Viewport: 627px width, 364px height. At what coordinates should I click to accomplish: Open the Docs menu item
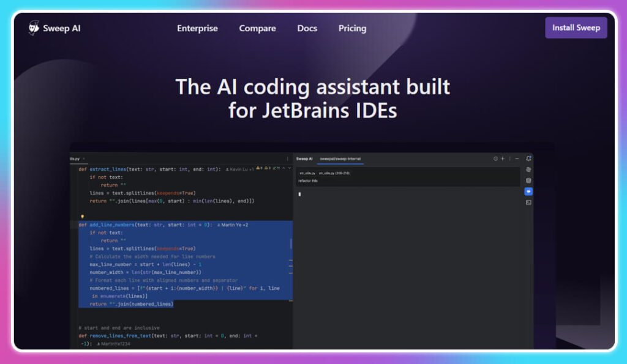[307, 28]
